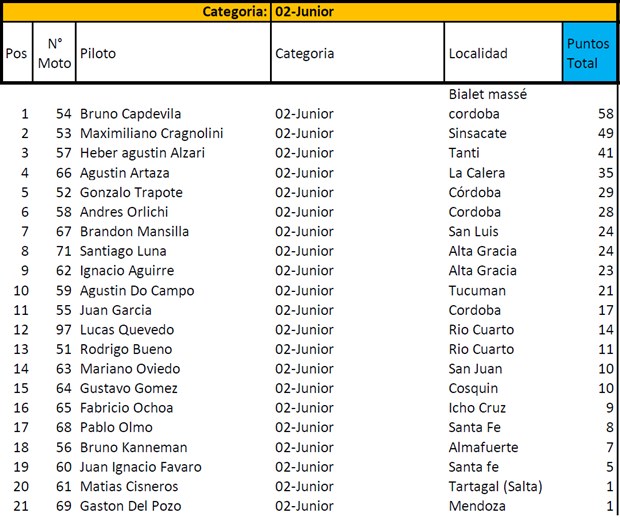620x522 pixels.
Task: Select the Heber agustin Alzari cell
Action: [x=142, y=153]
